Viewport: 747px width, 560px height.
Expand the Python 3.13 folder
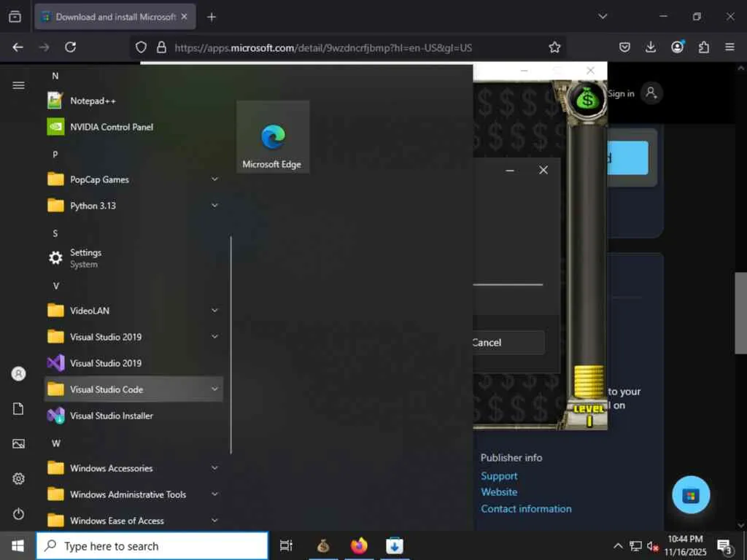coord(133,206)
